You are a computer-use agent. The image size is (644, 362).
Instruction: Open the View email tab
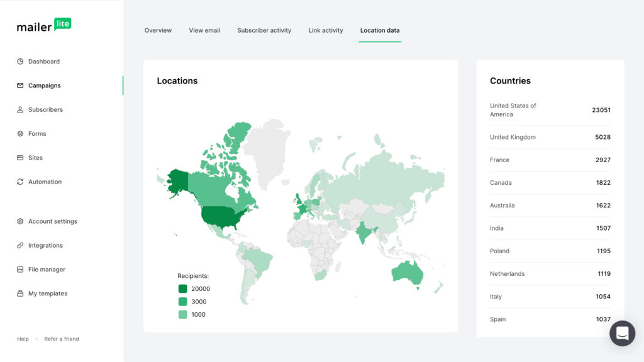[204, 30]
